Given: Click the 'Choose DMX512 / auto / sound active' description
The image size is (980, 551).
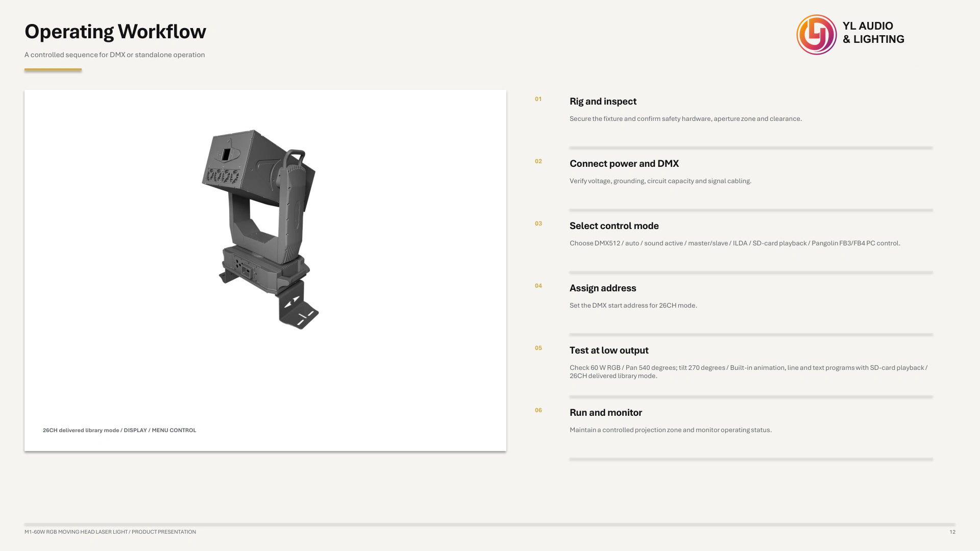Looking at the screenshot, I should tap(735, 243).
